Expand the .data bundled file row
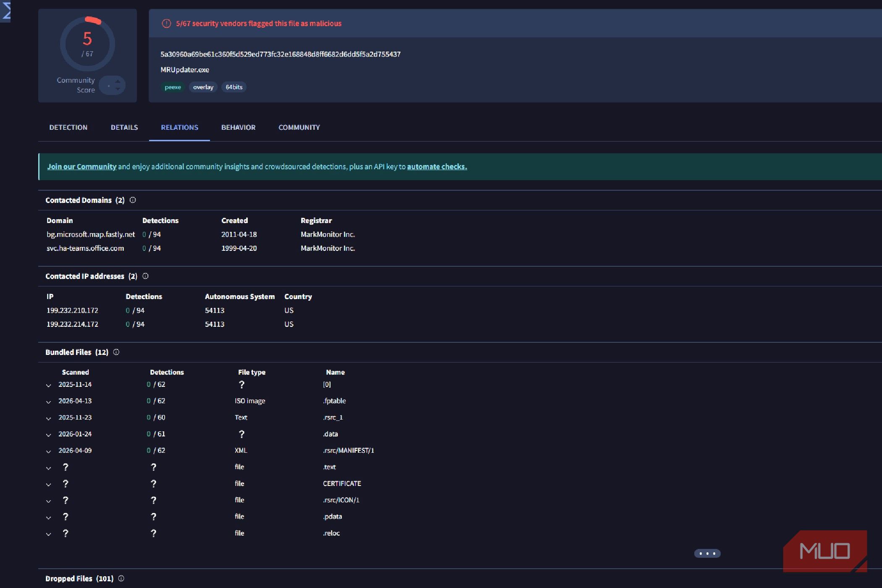 click(x=48, y=435)
